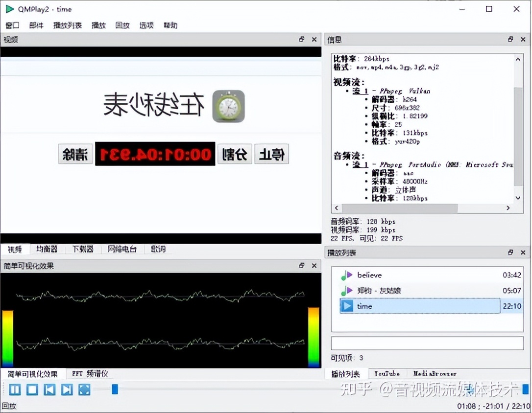Click the undock icon on the 视频 panel

[302, 39]
